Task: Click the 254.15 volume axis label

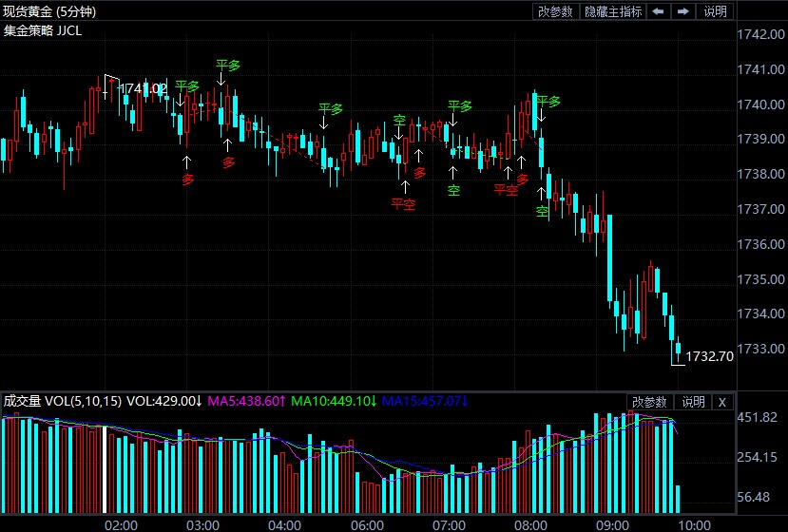Action: click(x=757, y=457)
